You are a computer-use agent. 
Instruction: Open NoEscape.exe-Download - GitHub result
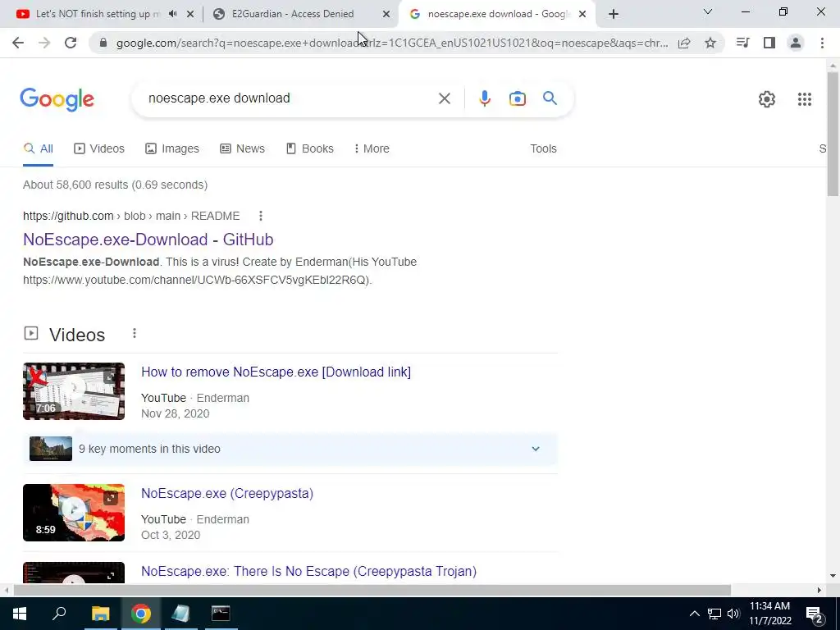point(148,240)
